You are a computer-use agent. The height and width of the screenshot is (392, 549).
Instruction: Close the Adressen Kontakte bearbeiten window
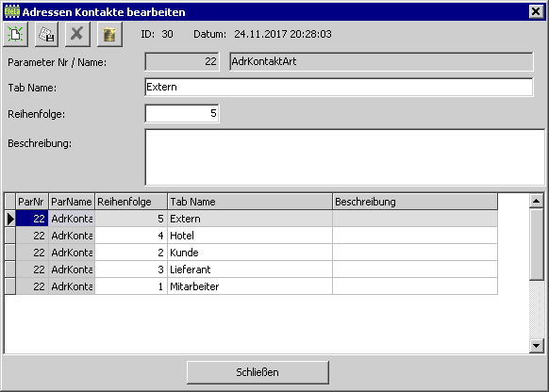click(x=536, y=12)
